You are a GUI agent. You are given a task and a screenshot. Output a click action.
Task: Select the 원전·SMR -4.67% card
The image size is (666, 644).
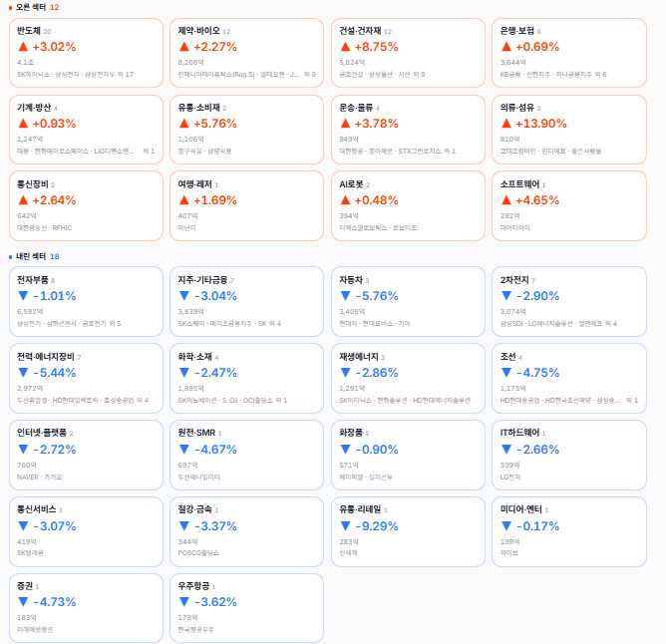[247, 455]
